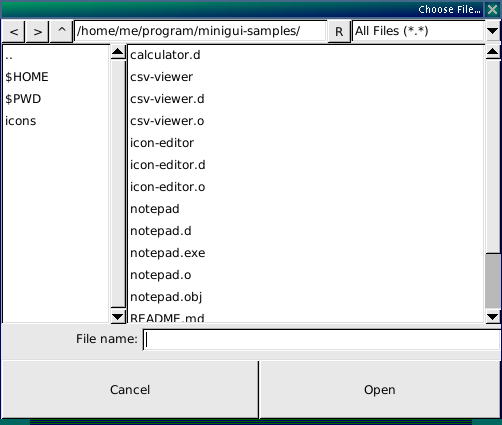Select $PWD in the directory list
Screen dimensions: 502x425
[x=56, y=99]
